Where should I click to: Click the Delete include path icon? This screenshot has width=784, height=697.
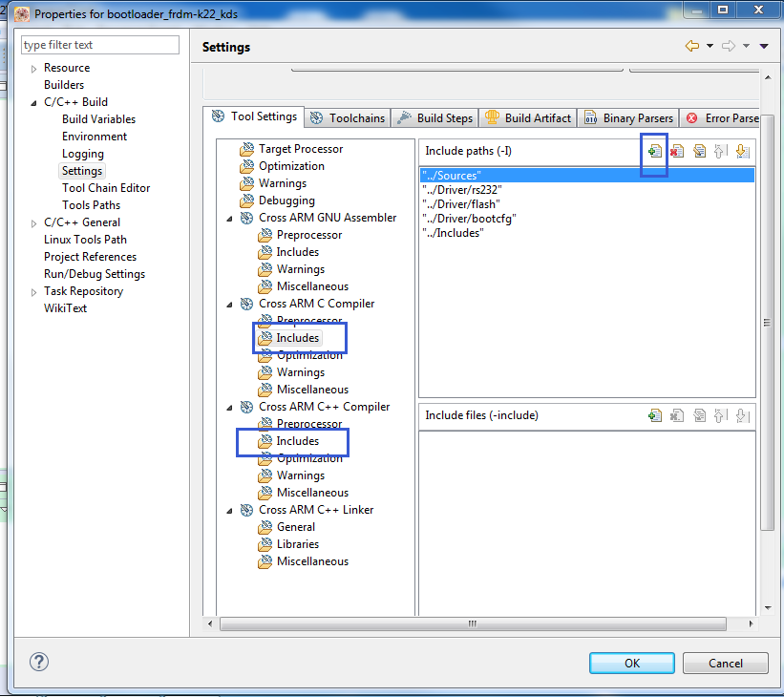(677, 151)
